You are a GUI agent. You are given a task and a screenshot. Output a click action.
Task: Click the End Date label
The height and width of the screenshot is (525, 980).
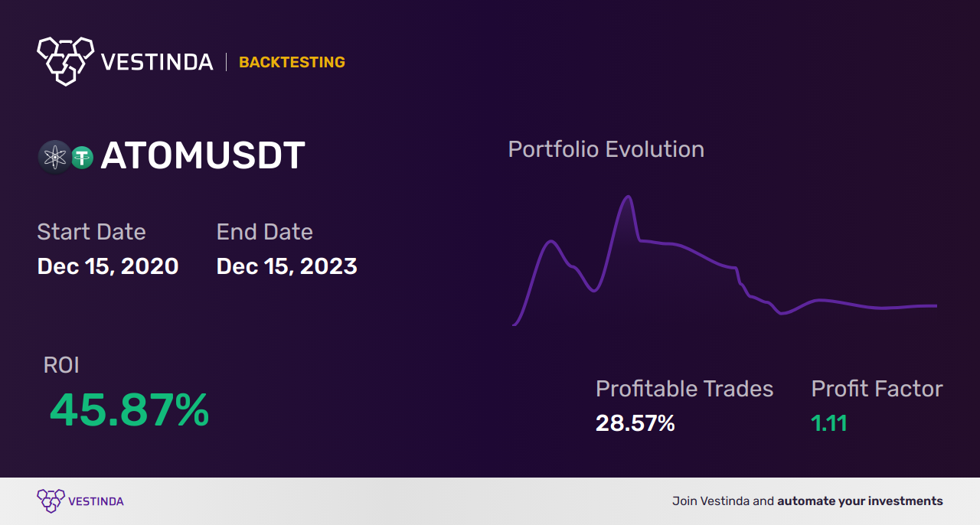(264, 232)
